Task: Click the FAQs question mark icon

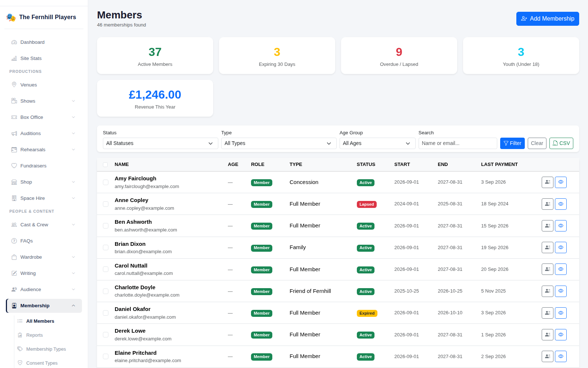Action: pyautogui.click(x=14, y=241)
